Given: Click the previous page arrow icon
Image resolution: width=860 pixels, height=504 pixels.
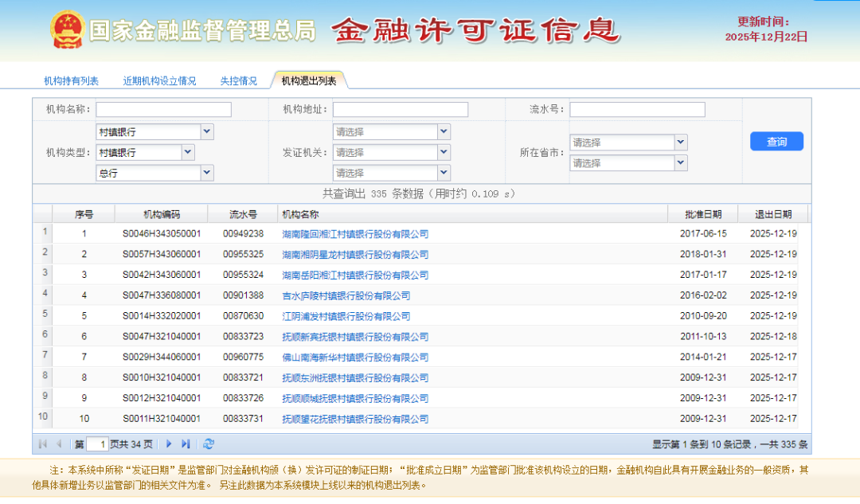Looking at the screenshot, I should click(x=59, y=444).
